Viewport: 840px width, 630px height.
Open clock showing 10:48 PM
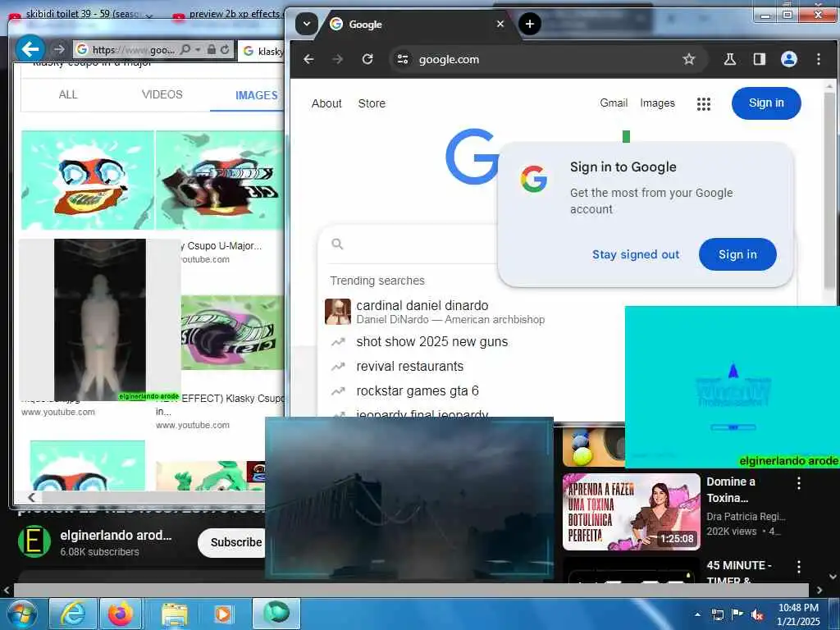point(798,614)
